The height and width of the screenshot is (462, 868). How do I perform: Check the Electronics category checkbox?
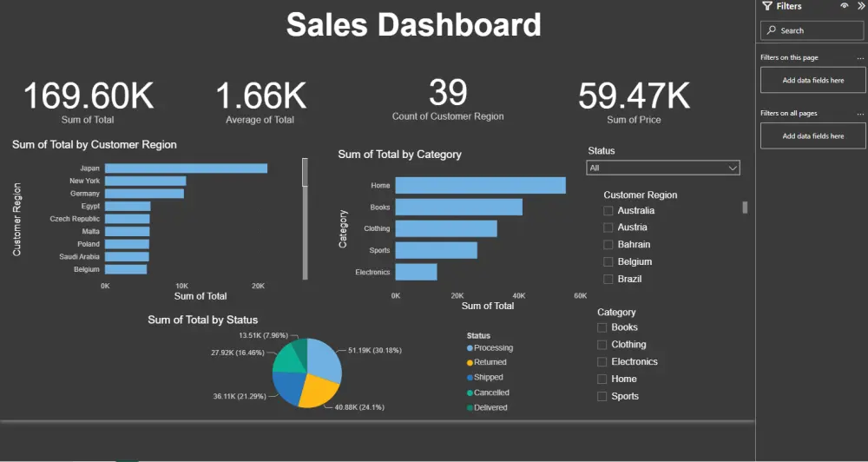602,362
